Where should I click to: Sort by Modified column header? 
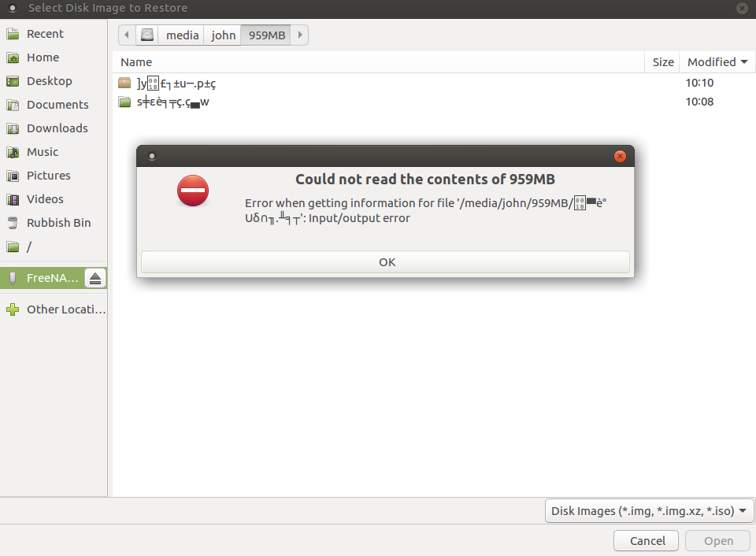click(717, 62)
